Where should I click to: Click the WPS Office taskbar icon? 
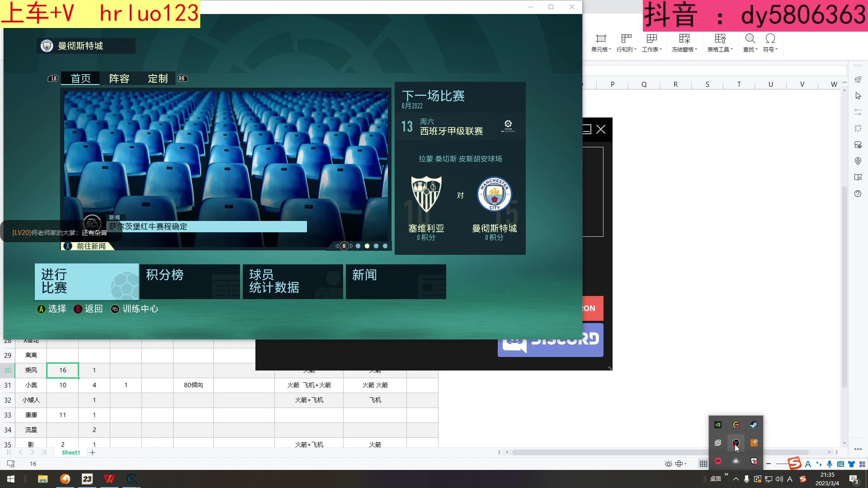pos(109,479)
